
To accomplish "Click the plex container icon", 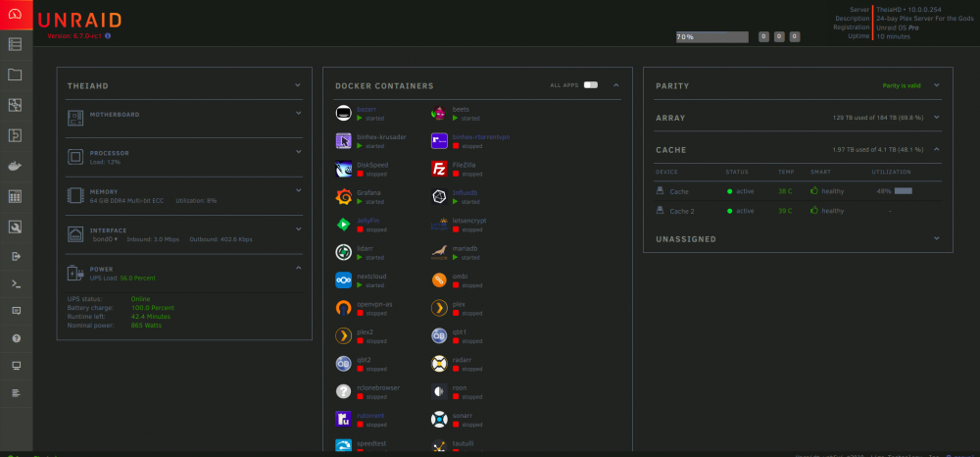I will point(439,308).
